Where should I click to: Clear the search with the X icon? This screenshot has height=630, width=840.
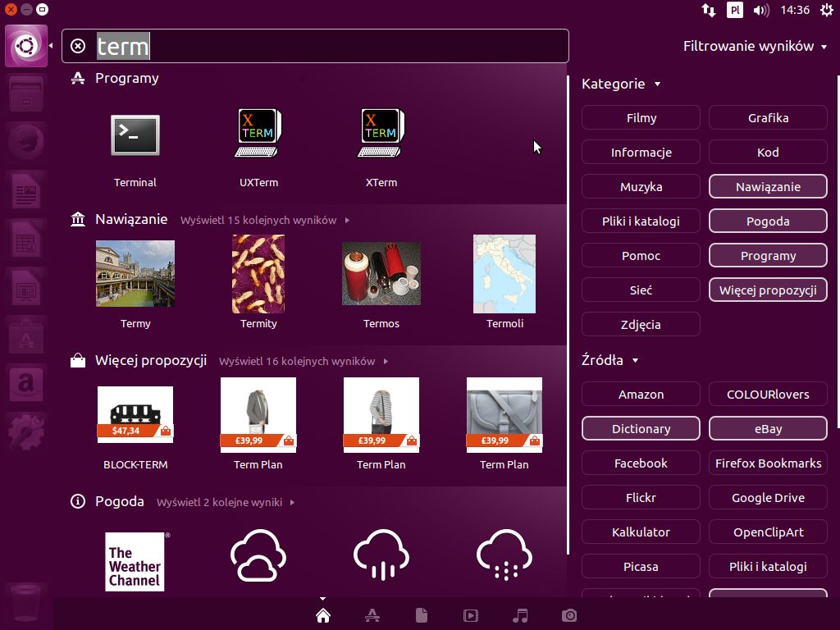[x=78, y=46]
